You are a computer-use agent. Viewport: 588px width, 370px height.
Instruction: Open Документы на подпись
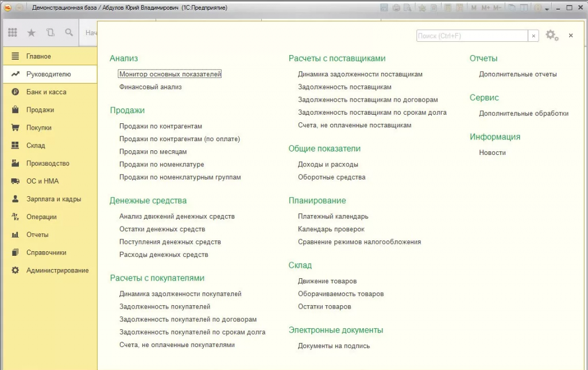(334, 346)
